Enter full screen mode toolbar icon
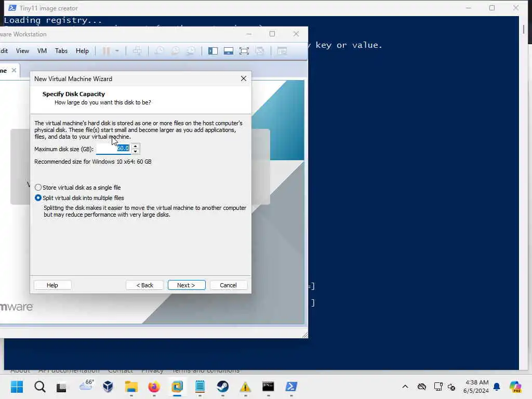The width and height of the screenshot is (532, 399). pos(244,51)
